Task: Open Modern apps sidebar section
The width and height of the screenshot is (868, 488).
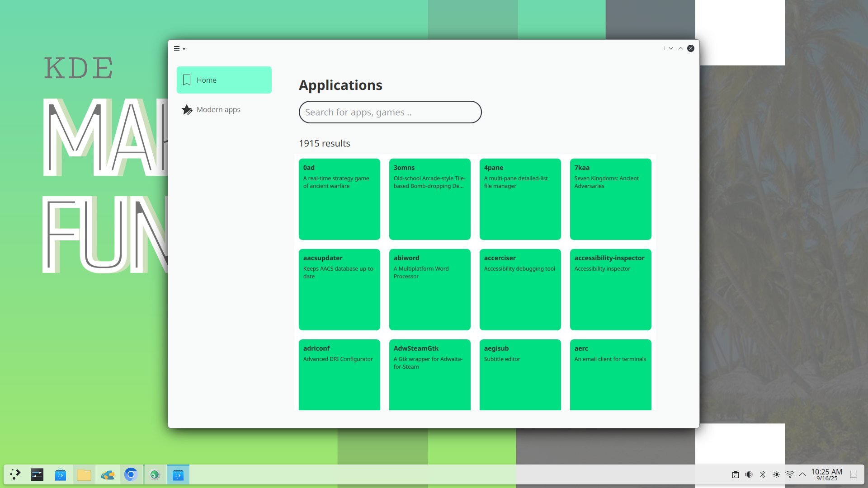Action: [218, 109]
